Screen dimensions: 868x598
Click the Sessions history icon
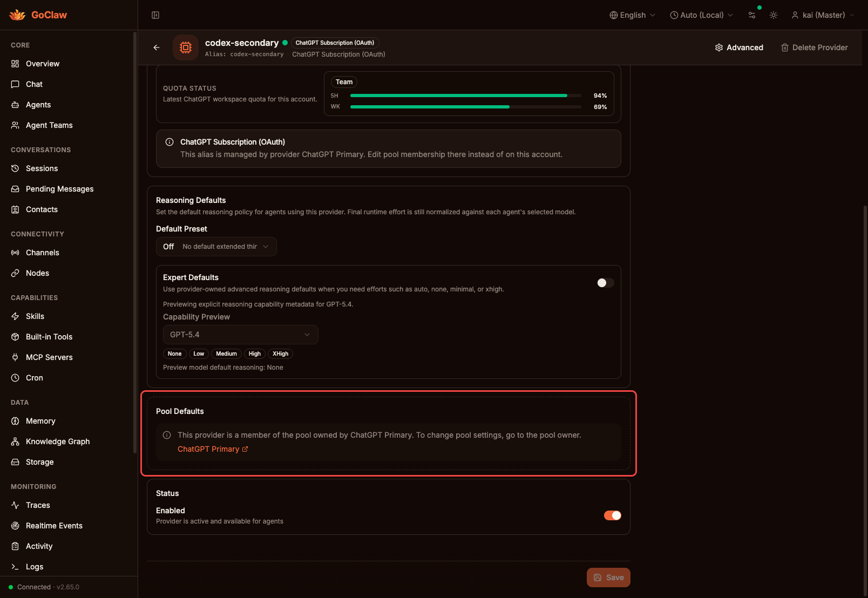tap(15, 168)
